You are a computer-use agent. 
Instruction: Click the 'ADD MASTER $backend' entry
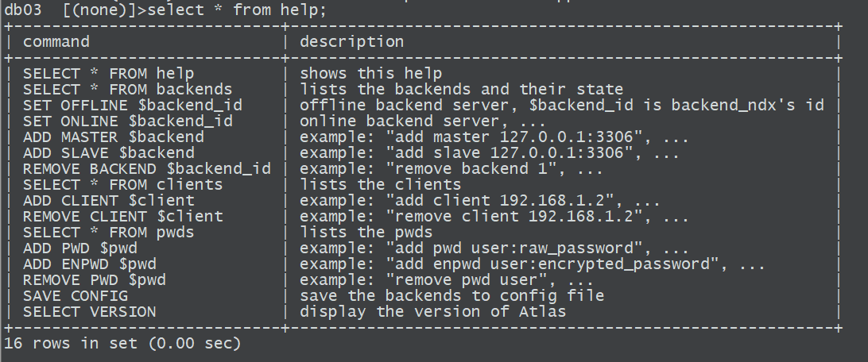114,137
